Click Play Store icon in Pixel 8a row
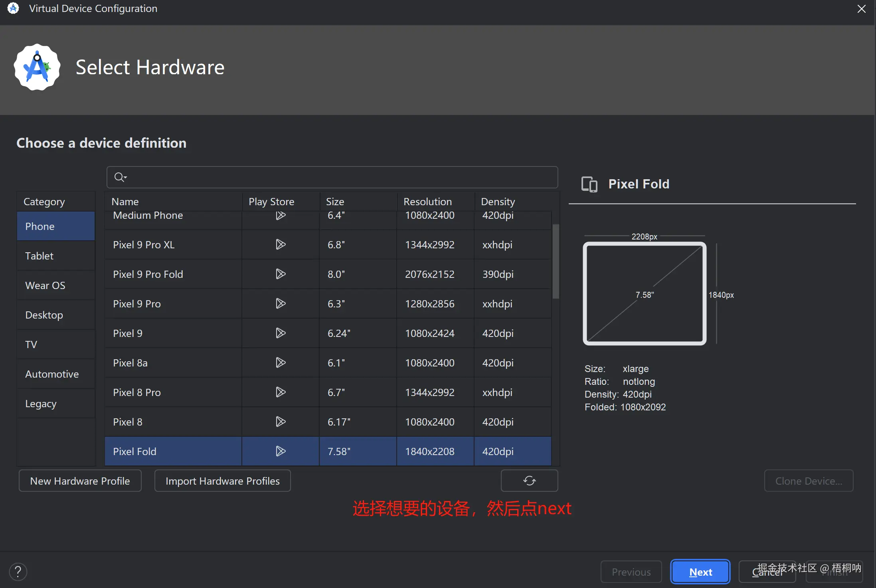The height and width of the screenshot is (588, 876). pyautogui.click(x=281, y=362)
